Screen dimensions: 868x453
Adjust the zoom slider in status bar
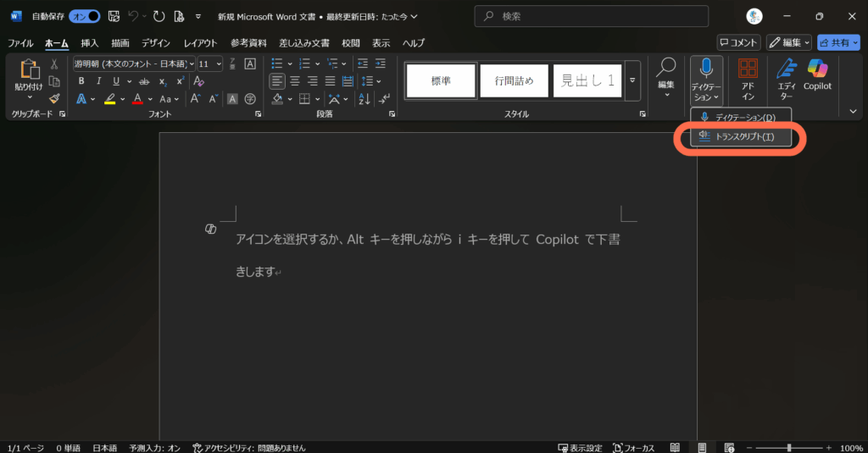pyautogui.click(x=789, y=447)
